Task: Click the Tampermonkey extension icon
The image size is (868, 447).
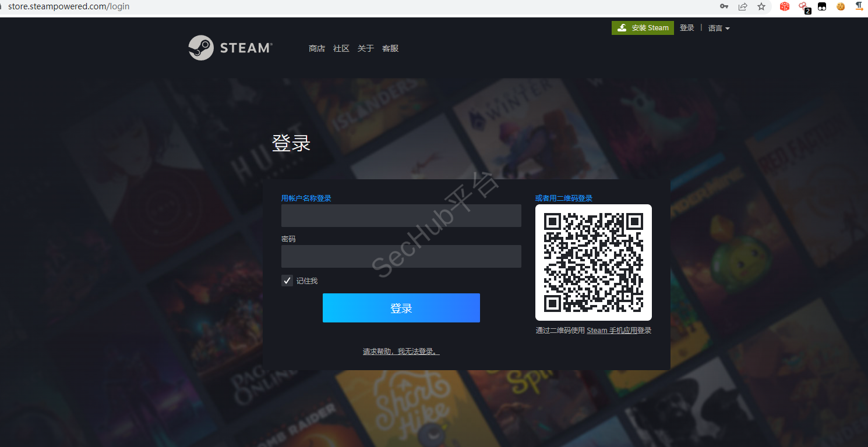Action: click(x=822, y=7)
